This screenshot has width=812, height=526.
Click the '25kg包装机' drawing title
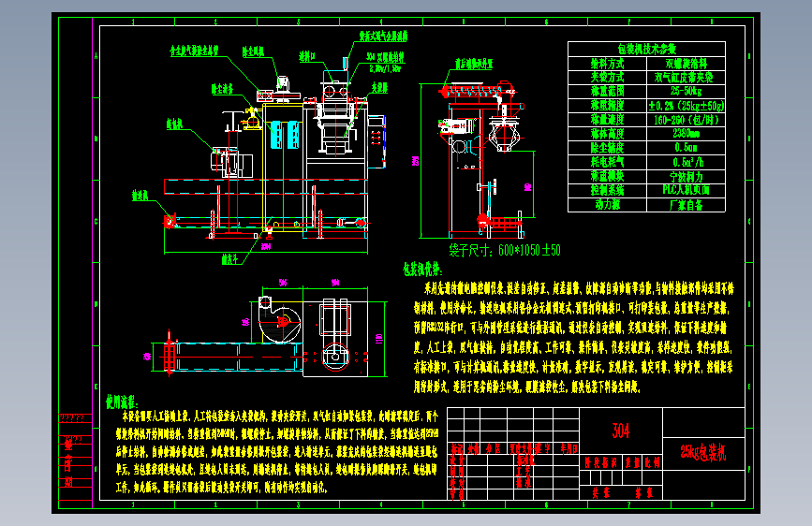click(x=703, y=452)
